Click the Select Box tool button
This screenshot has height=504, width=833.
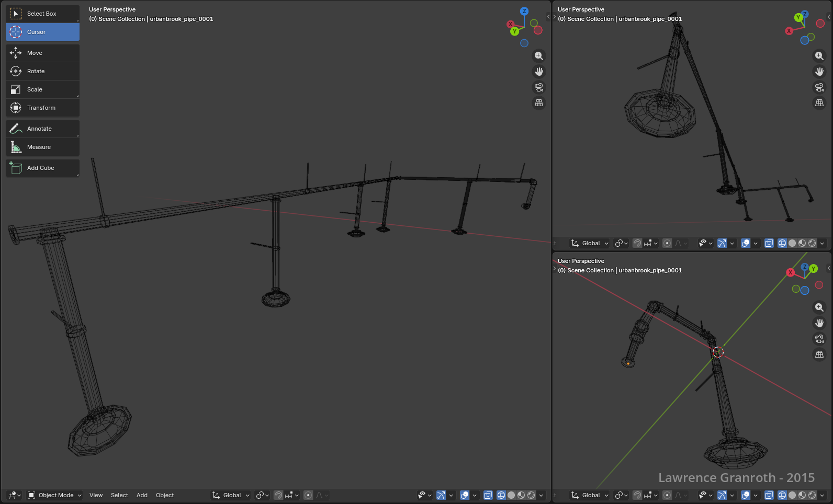point(42,14)
